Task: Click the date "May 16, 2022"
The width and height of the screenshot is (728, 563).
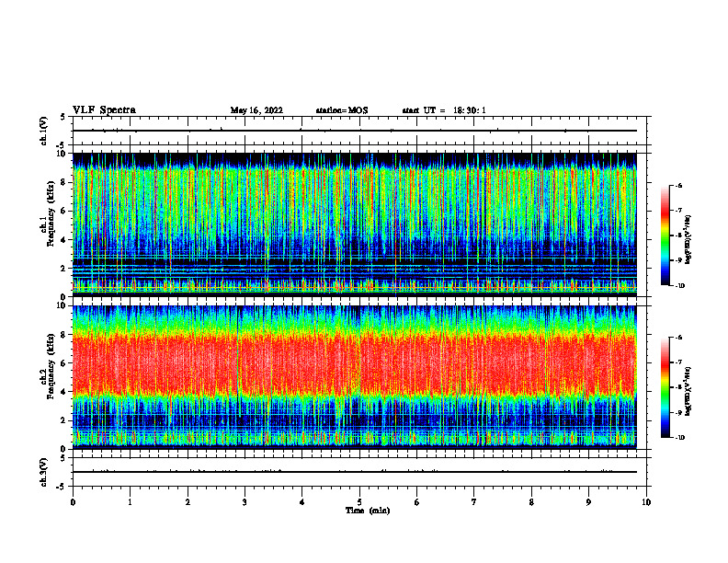Action: click(x=256, y=110)
